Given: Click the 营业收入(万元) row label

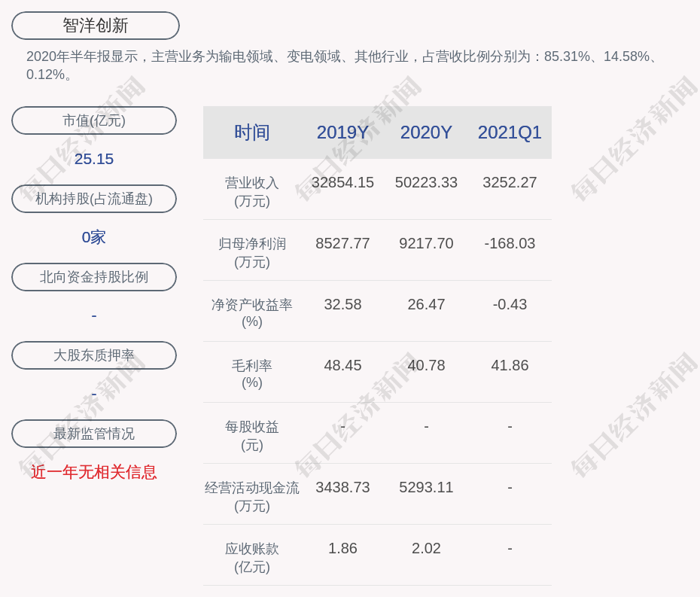Looking at the screenshot, I should tap(252, 192).
